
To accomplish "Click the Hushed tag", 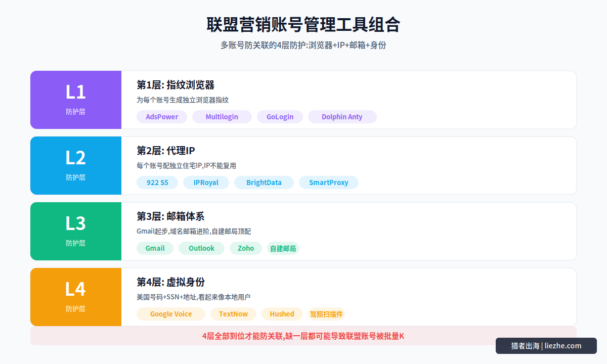I will (x=282, y=314).
